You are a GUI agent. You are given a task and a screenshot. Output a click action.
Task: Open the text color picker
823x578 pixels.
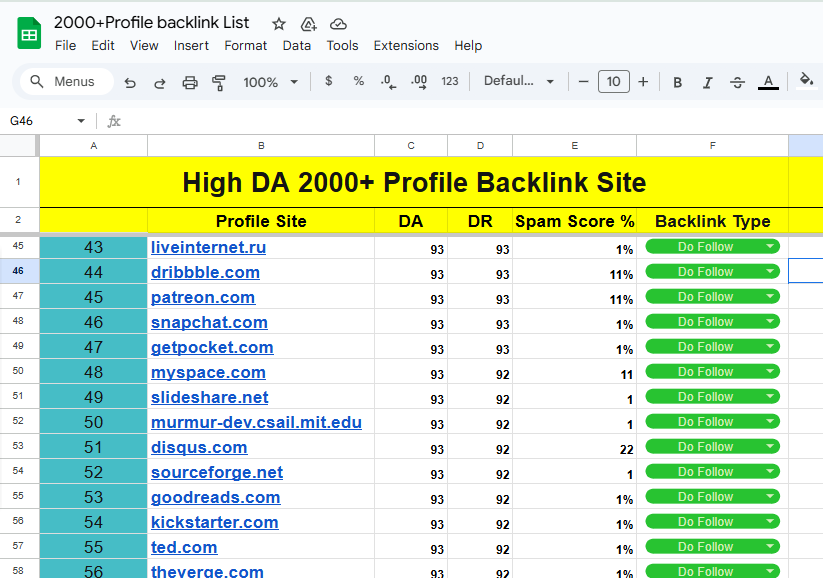click(x=768, y=82)
